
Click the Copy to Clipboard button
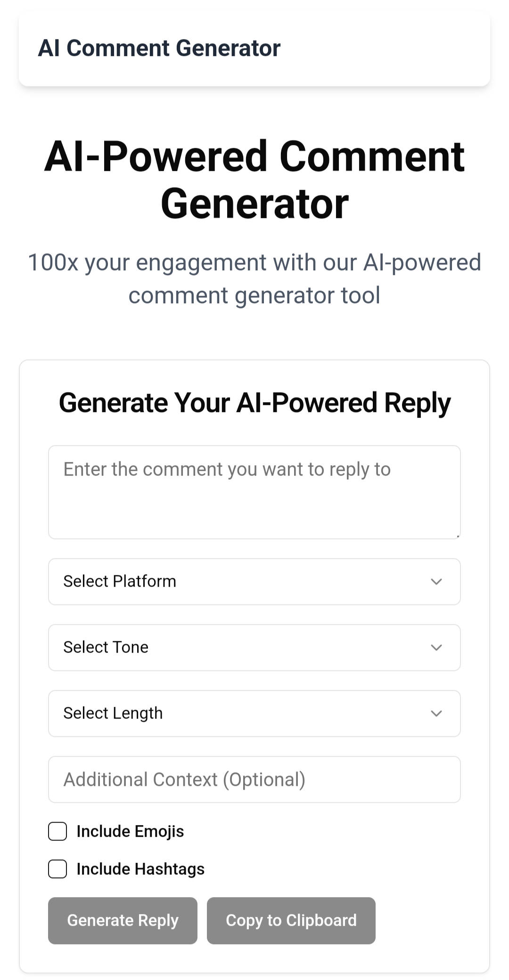291,921
